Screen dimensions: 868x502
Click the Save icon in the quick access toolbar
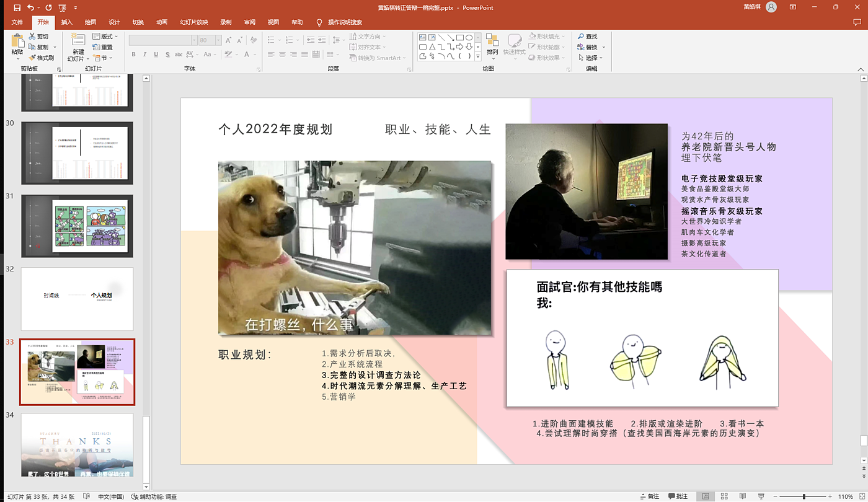17,7
